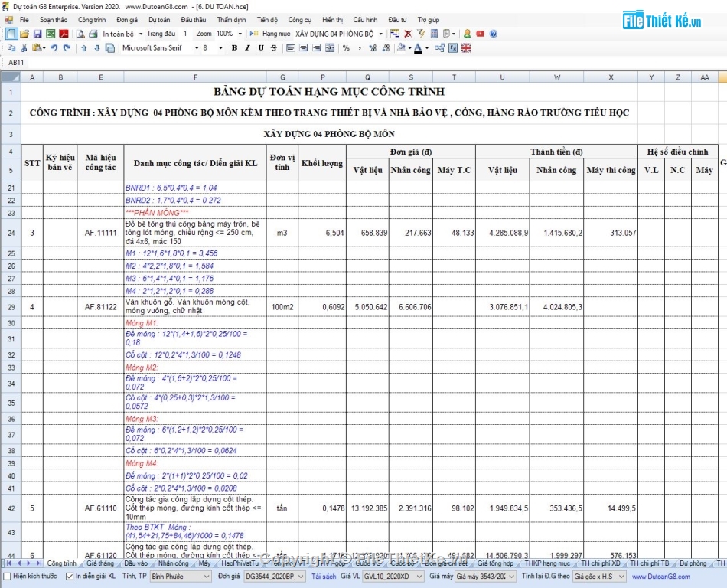Open the Trợ giúp menu

tap(429, 20)
